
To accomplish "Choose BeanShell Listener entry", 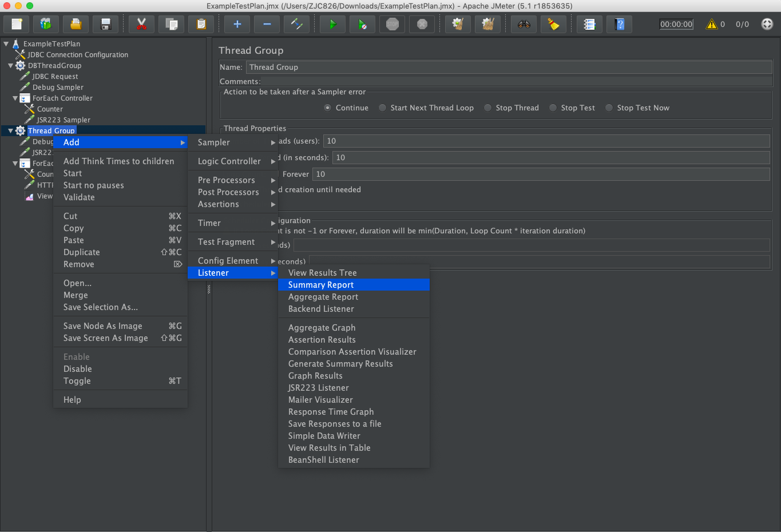I will point(354,460).
